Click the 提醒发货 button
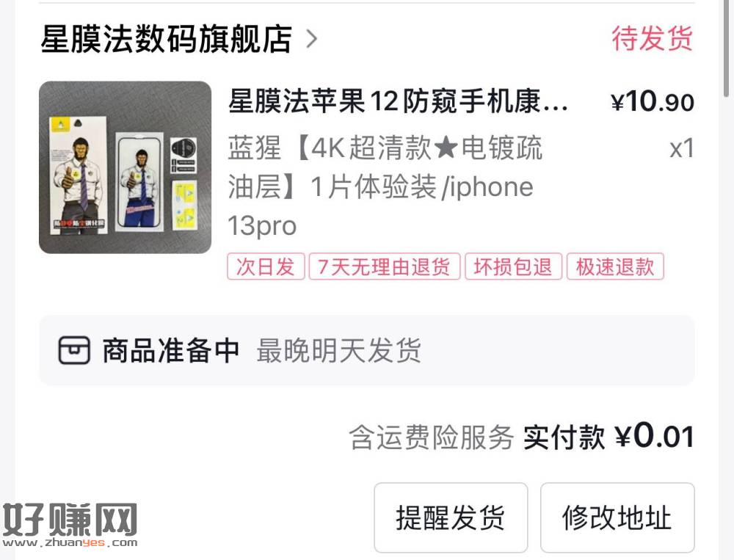This screenshot has width=734, height=560. [x=451, y=518]
